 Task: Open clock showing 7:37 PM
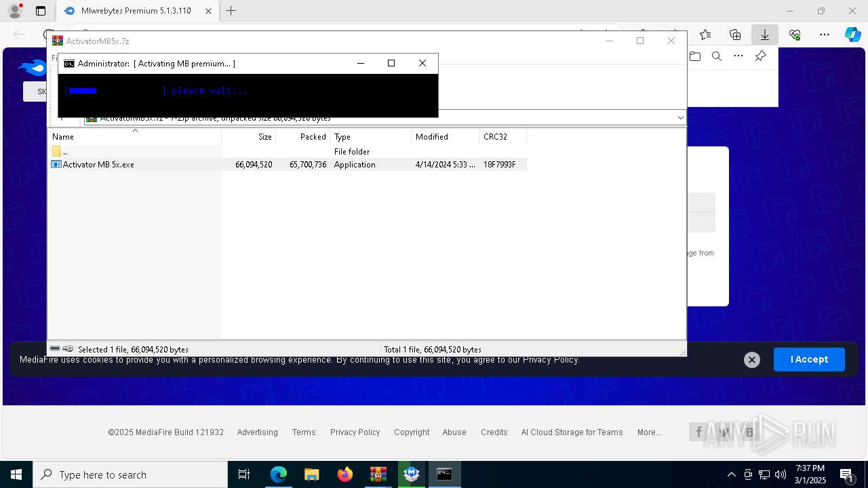(810, 474)
